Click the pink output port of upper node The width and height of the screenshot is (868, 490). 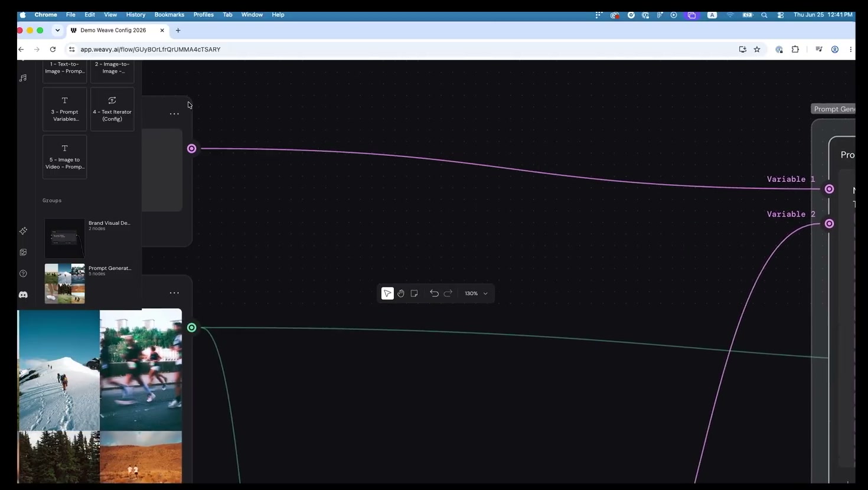pos(192,149)
